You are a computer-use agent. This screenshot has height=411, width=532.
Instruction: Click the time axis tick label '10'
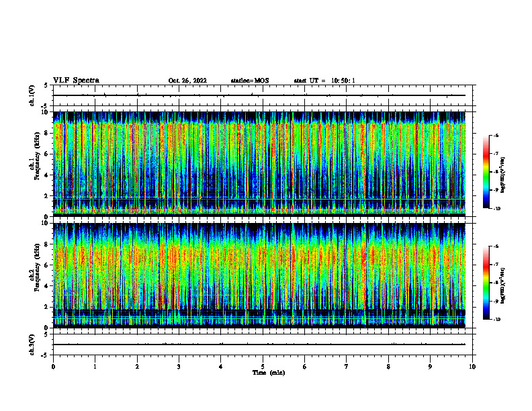[x=472, y=367]
